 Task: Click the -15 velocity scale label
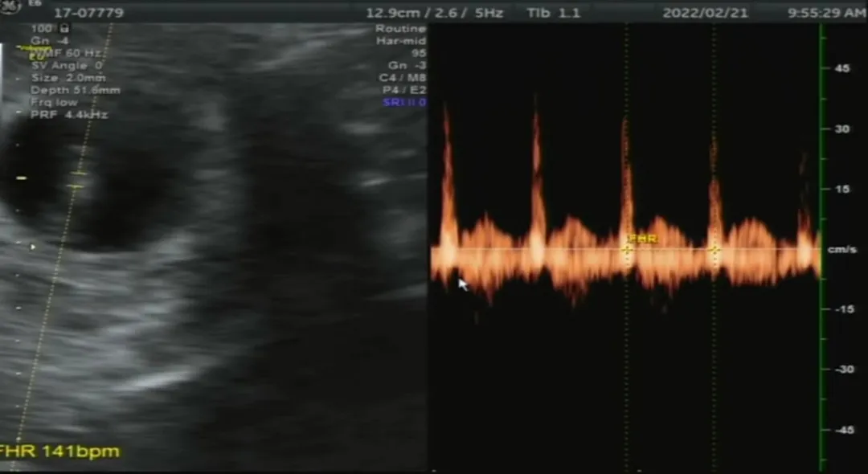click(844, 309)
